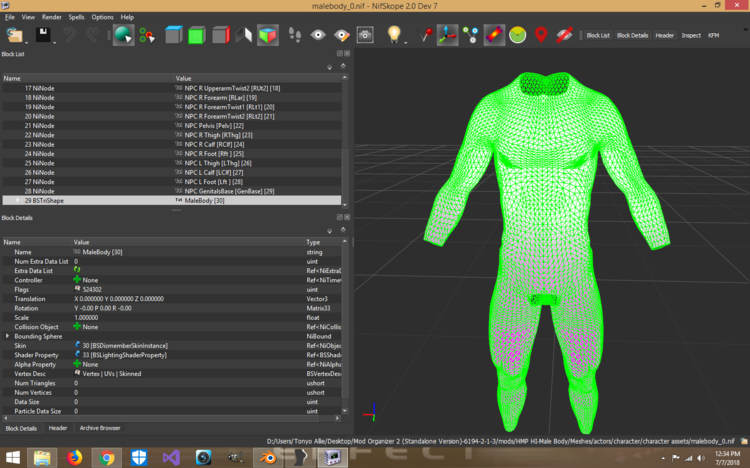Click the Save floppy disk icon
Image resolution: width=750 pixels, height=468 pixels.
(43, 35)
